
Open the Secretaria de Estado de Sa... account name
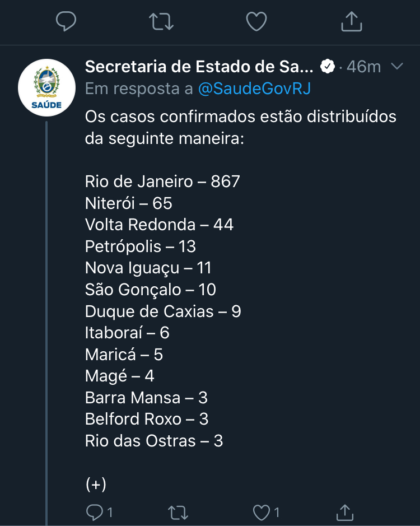click(x=199, y=67)
